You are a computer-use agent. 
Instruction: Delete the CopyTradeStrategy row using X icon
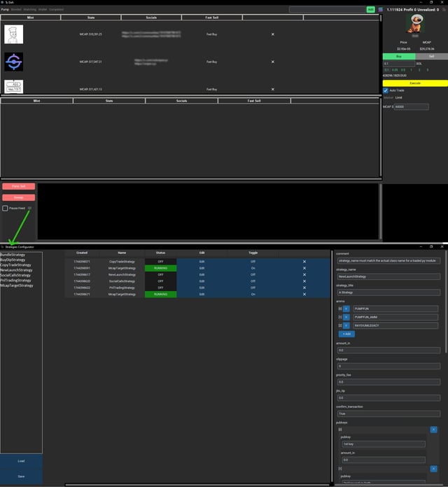click(x=304, y=261)
